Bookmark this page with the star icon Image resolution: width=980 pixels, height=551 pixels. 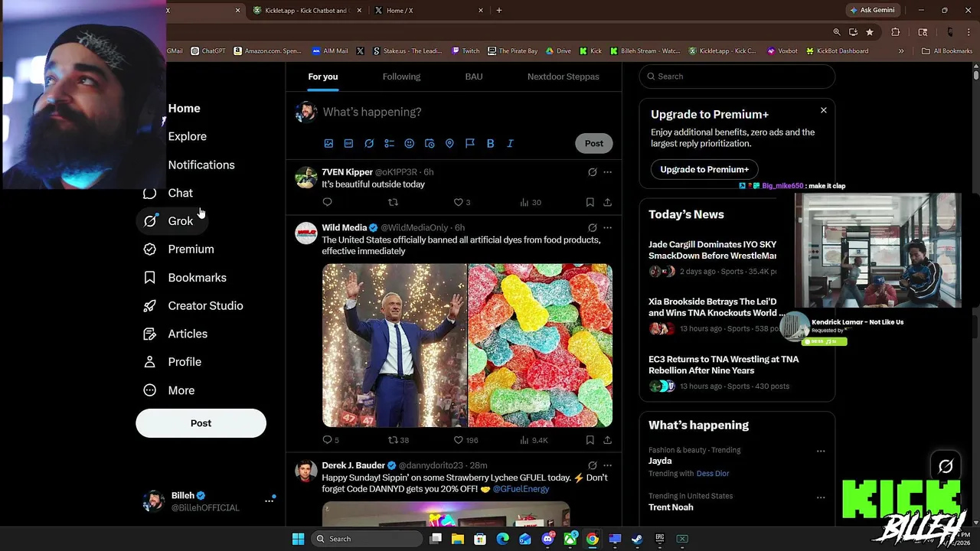870,32
